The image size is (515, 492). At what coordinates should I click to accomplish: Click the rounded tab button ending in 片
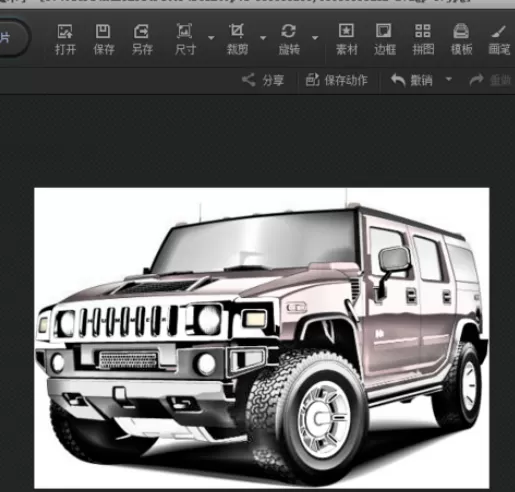13,38
